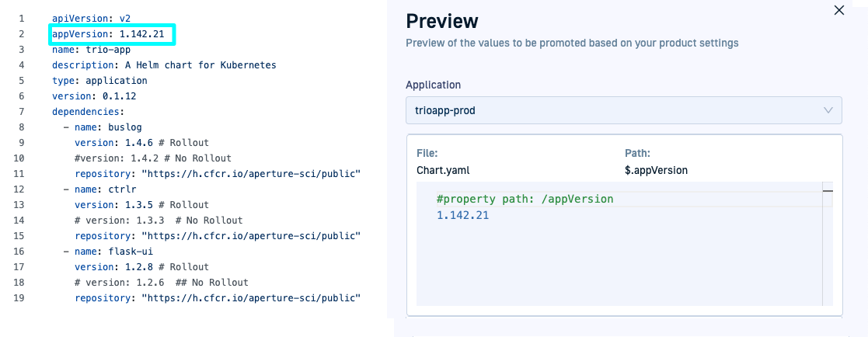Click the 1.142.21 value in preview code
868x337 pixels.
coord(462,215)
